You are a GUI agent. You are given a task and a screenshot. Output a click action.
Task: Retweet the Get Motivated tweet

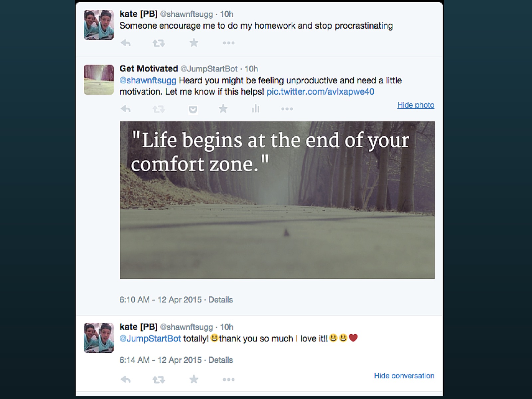(159, 109)
